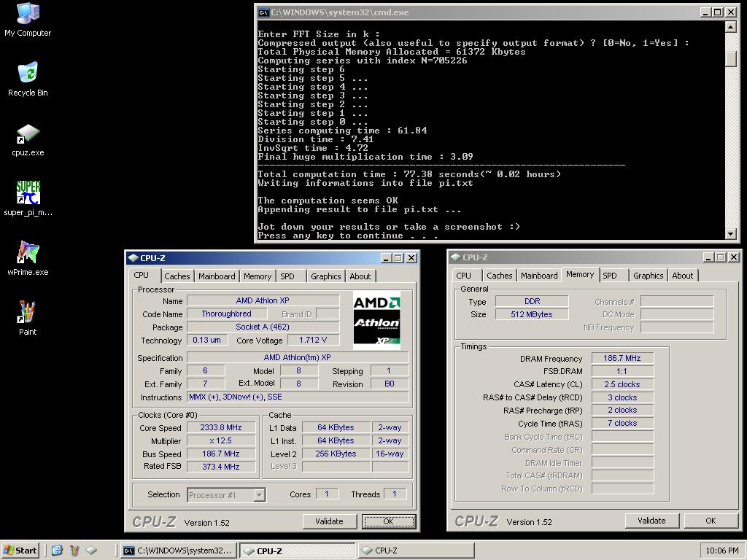
Task: Click the Technology value 0.13 um
Action: pyautogui.click(x=206, y=340)
